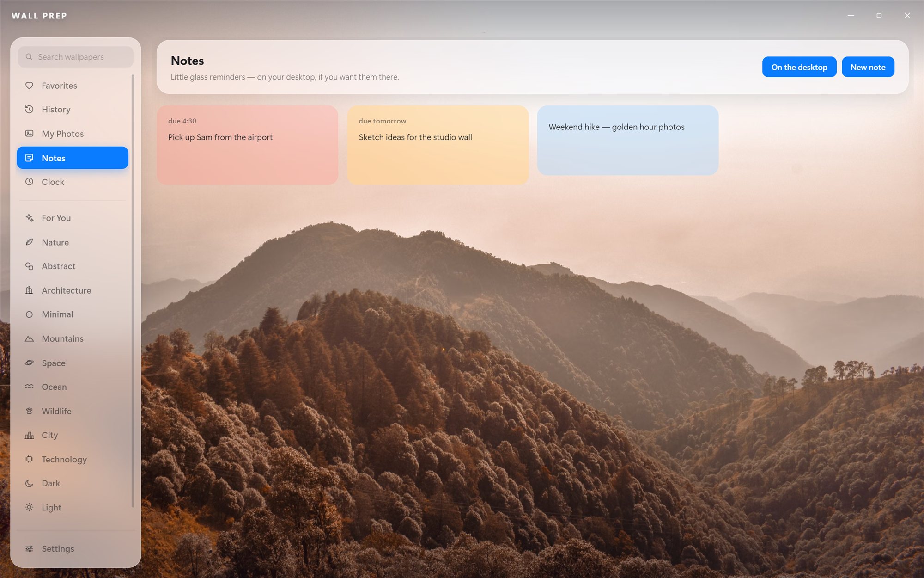The height and width of the screenshot is (578, 924).
Task: Click the My Photos picture icon
Action: pos(29,134)
